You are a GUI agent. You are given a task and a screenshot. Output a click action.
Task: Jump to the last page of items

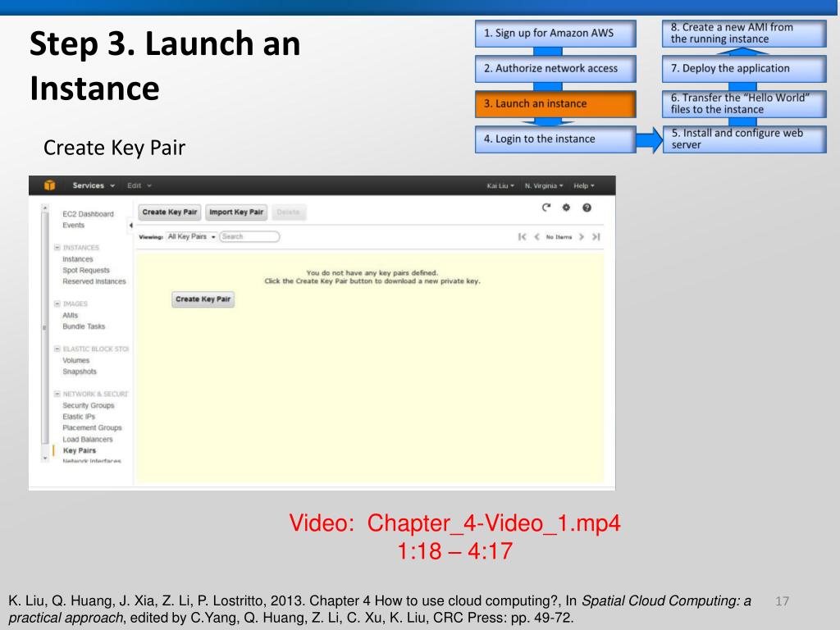[596, 237]
